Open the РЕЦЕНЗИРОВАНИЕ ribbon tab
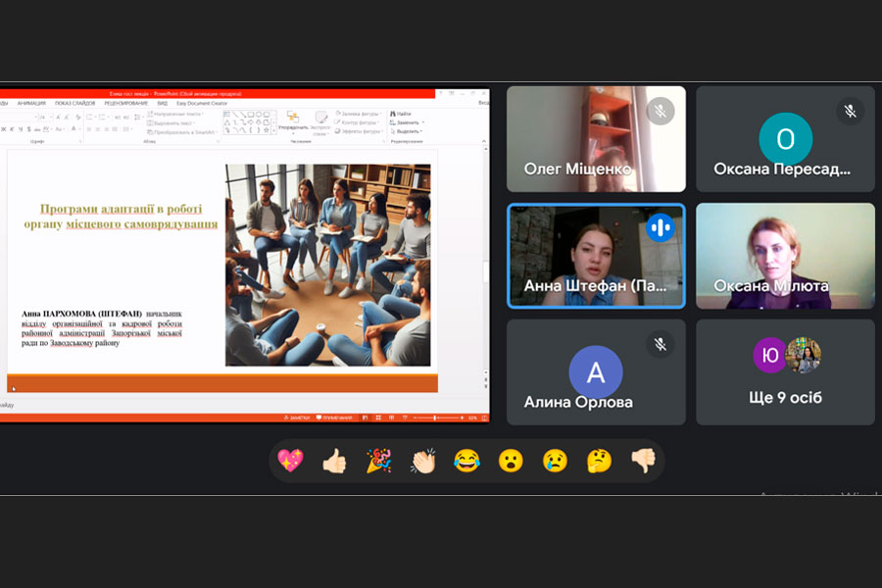The image size is (882, 588). coord(126,104)
